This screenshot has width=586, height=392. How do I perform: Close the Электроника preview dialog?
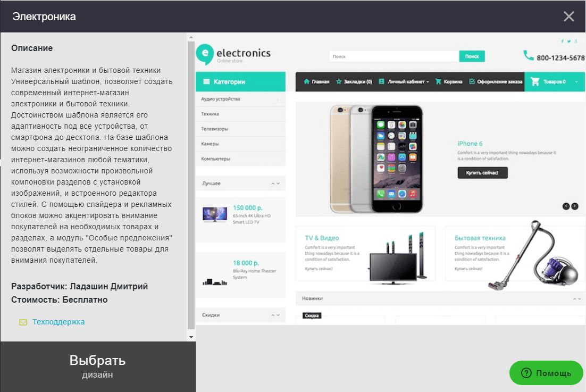point(569,16)
